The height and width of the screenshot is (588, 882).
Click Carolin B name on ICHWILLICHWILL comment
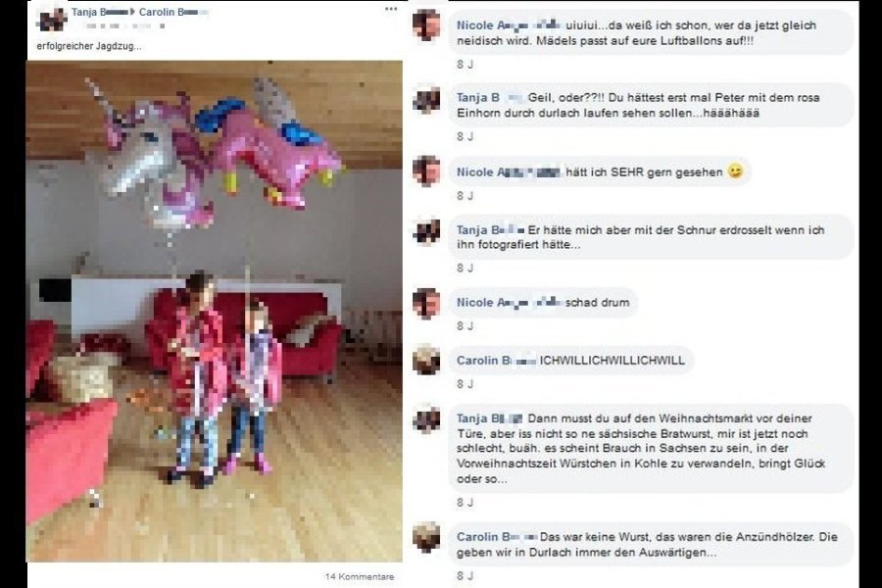pos(496,360)
